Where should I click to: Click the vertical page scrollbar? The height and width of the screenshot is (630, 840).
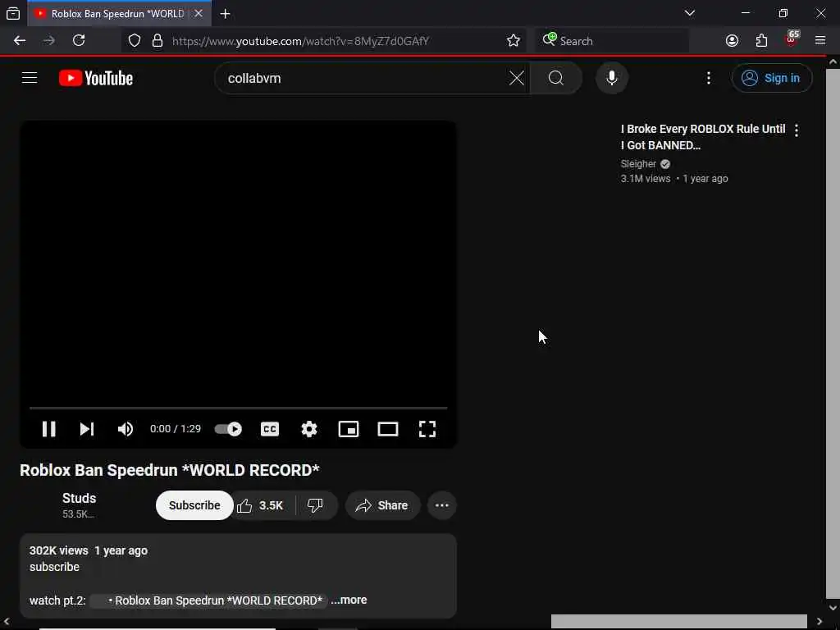(833, 333)
